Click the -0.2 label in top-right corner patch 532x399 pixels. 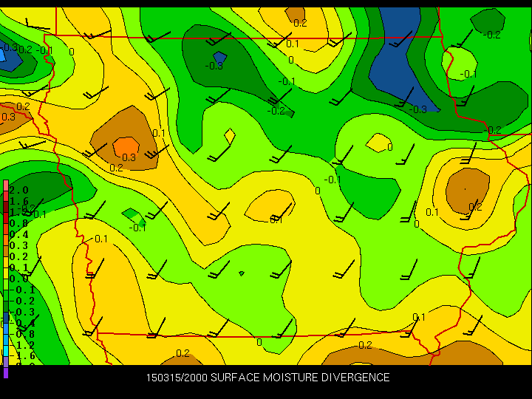[491, 35]
